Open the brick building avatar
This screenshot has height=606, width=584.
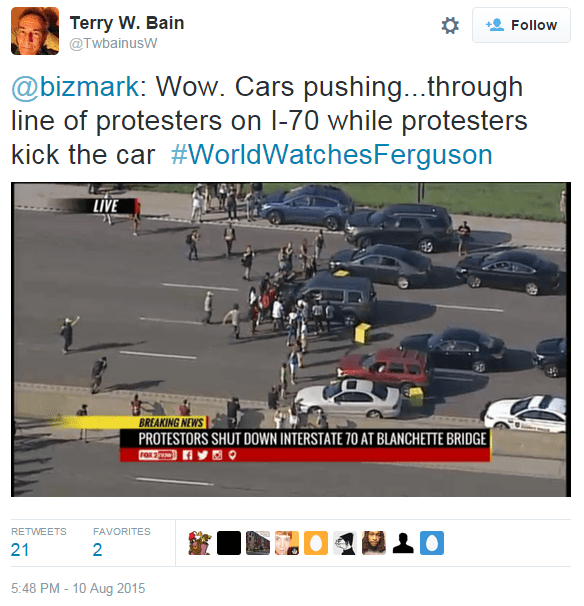tap(258, 543)
